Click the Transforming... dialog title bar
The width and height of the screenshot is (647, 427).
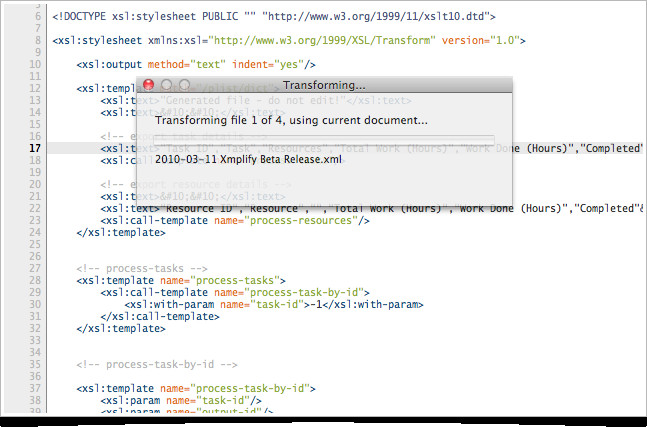[x=324, y=85]
